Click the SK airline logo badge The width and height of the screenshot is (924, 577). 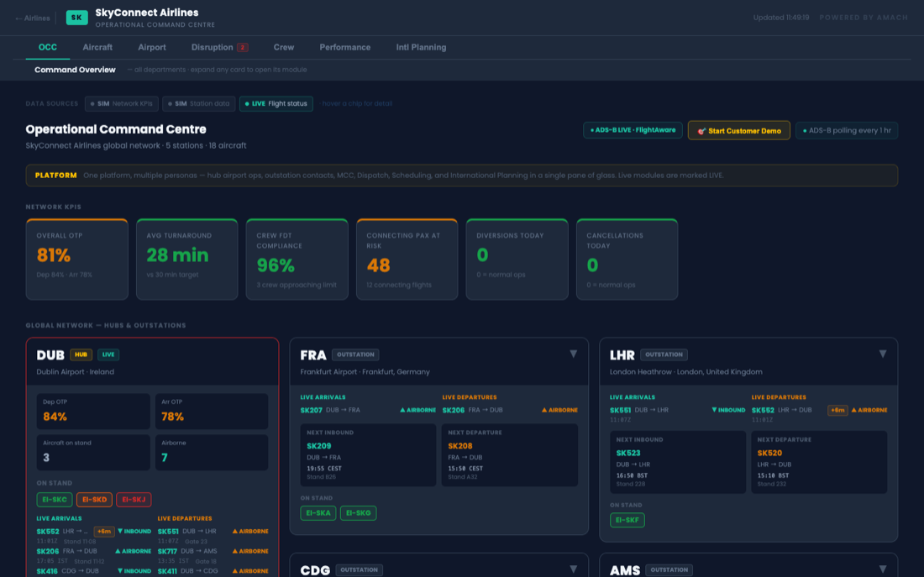click(76, 18)
